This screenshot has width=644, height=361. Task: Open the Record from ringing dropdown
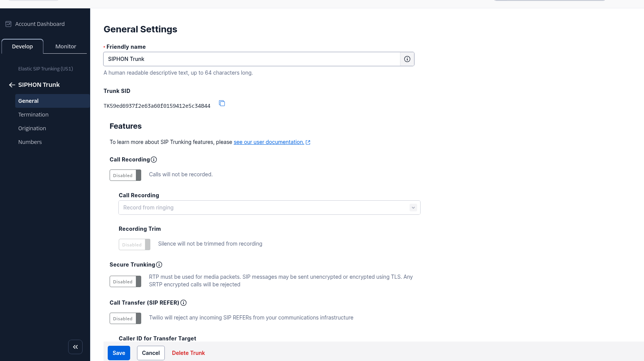tap(269, 208)
